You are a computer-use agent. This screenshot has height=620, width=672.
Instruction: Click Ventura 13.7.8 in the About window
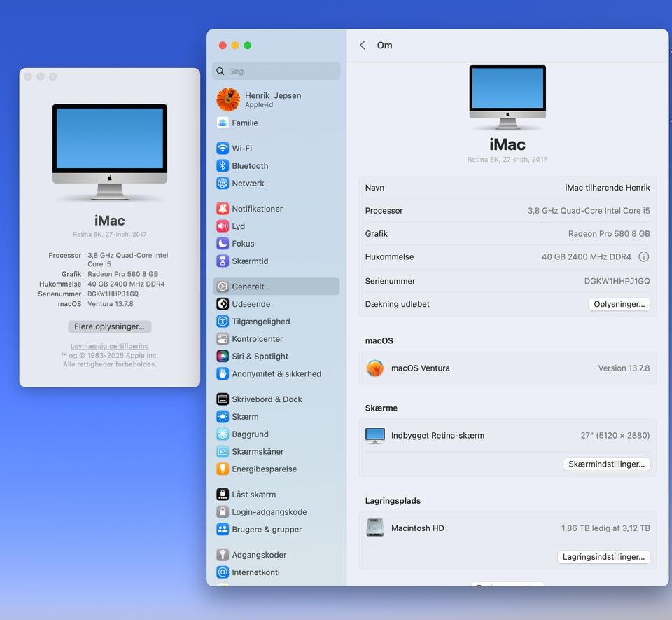pos(111,304)
